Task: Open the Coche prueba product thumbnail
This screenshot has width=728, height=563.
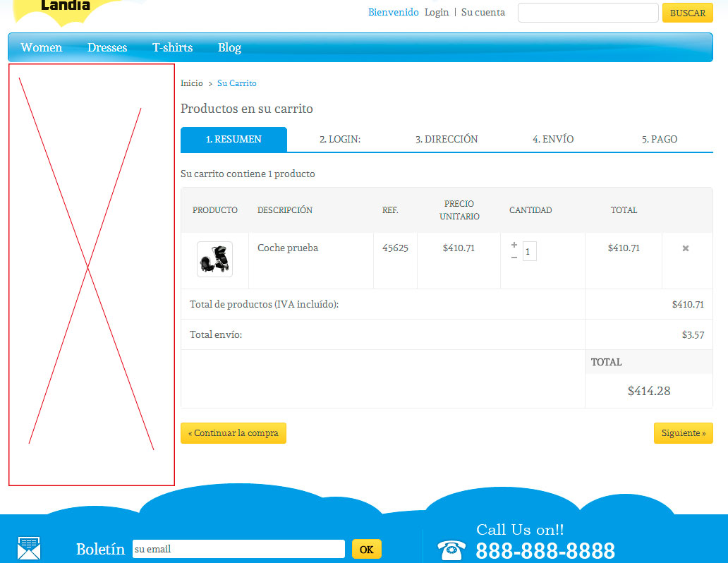Action: (214, 259)
